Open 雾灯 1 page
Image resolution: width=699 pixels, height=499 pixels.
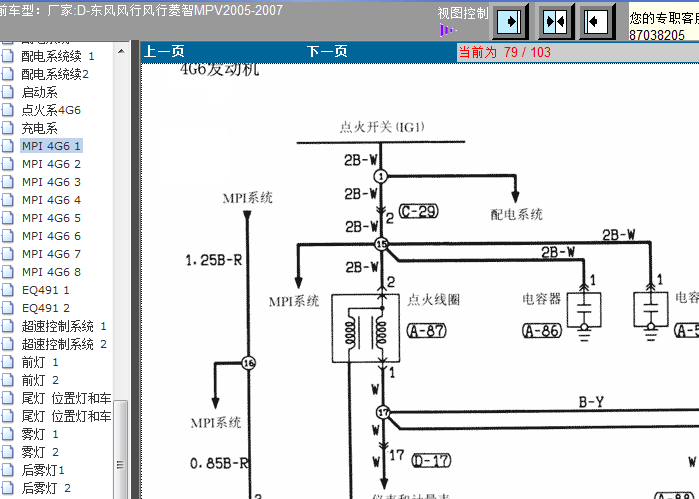click(x=40, y=434)
